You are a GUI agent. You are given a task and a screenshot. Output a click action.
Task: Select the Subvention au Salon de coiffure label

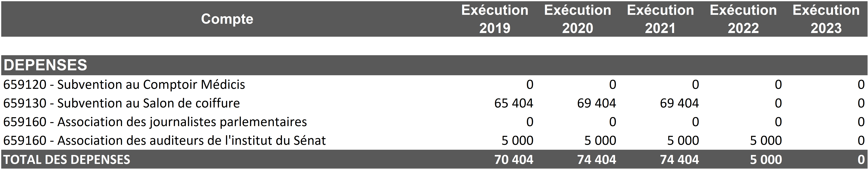(x=121, y=103)
